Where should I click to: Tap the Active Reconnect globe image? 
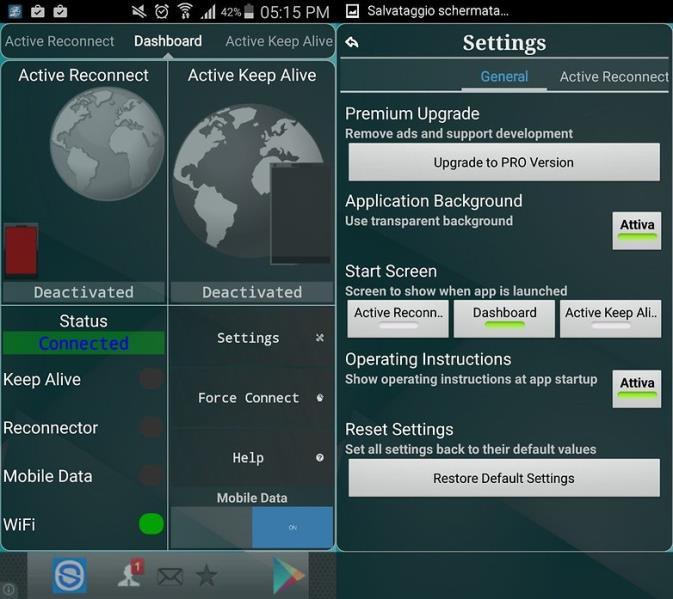(107, 144)
